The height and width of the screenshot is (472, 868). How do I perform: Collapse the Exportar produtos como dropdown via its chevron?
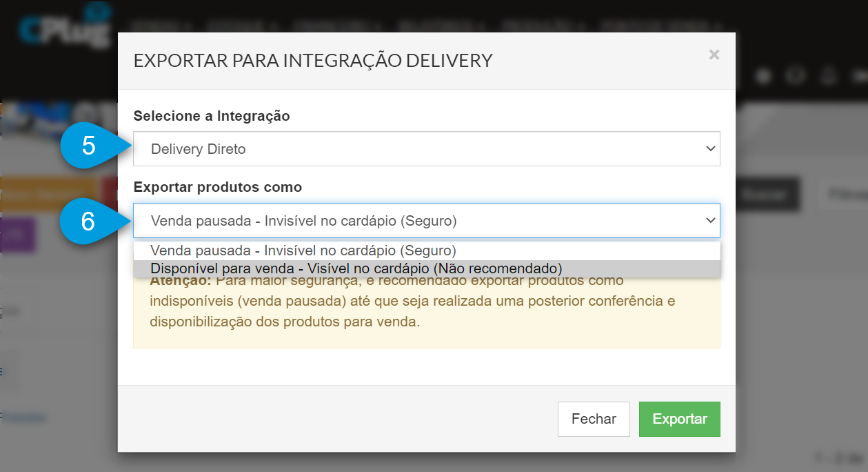tap(711, 220)
